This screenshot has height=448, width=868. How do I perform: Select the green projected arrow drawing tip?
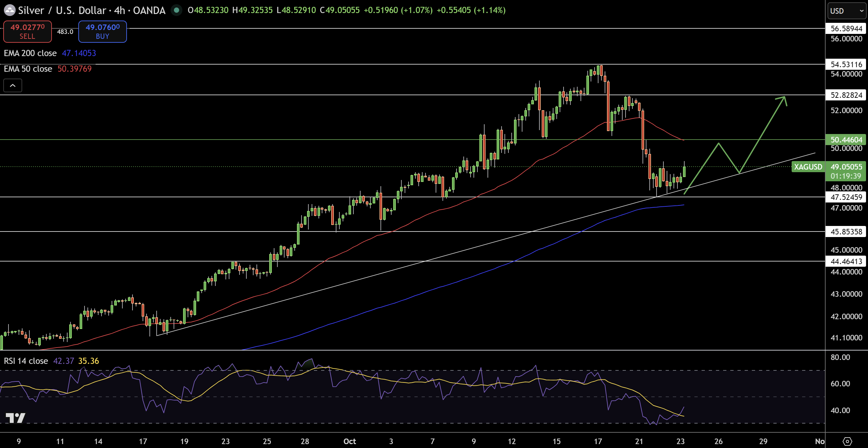(784, 97)
